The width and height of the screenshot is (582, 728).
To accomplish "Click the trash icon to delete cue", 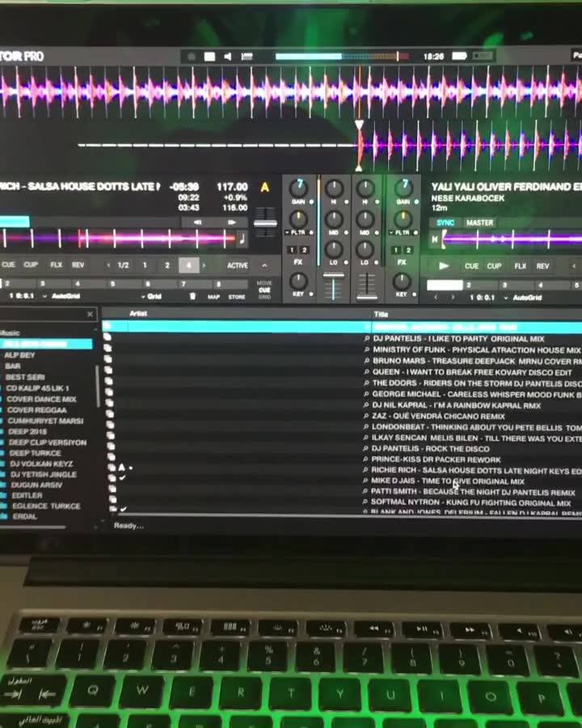I will coord(192,296).
